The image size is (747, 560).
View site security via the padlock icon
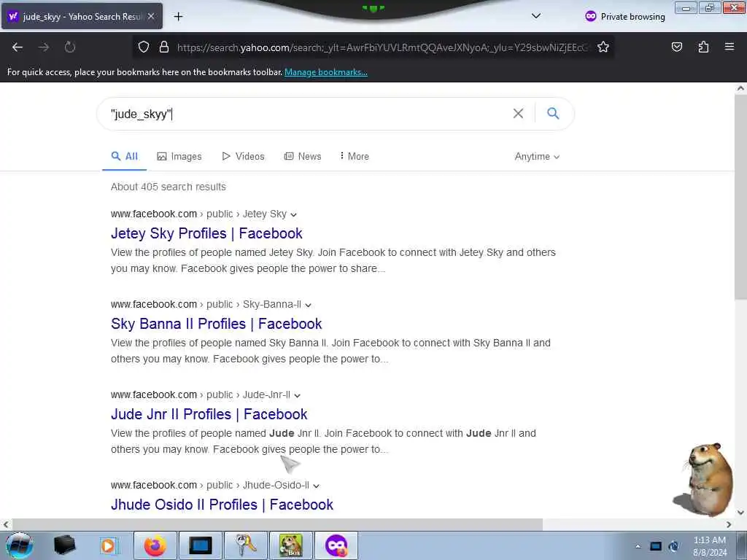point(164,47)
